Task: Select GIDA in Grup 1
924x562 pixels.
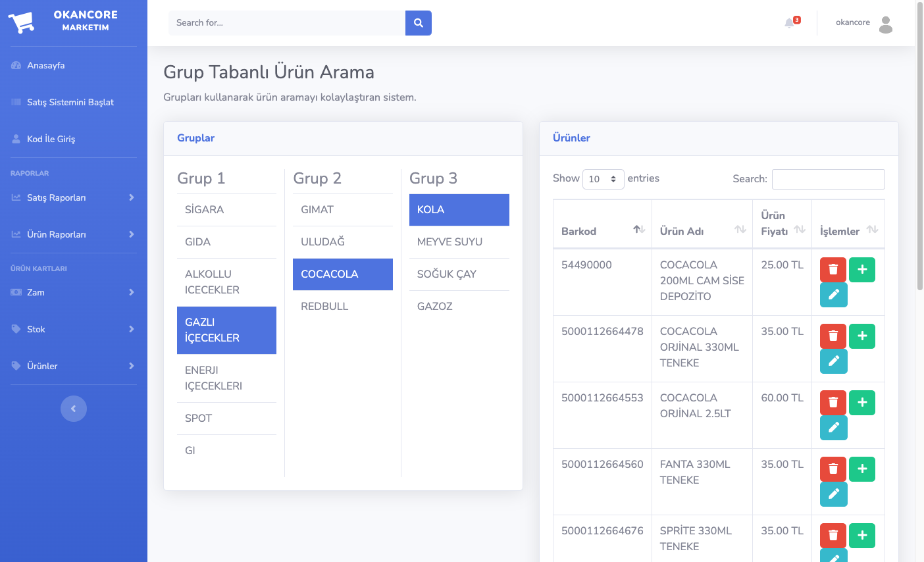Action: 226,242
